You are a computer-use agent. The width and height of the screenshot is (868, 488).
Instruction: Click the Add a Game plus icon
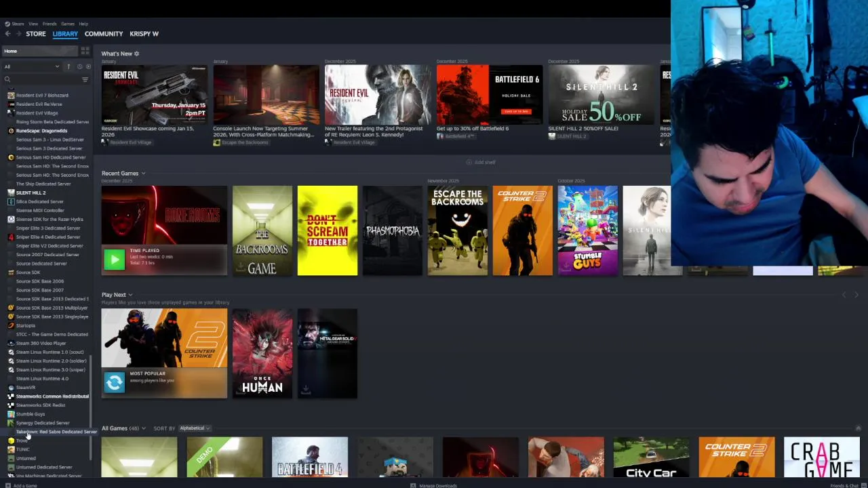(7, 485)
